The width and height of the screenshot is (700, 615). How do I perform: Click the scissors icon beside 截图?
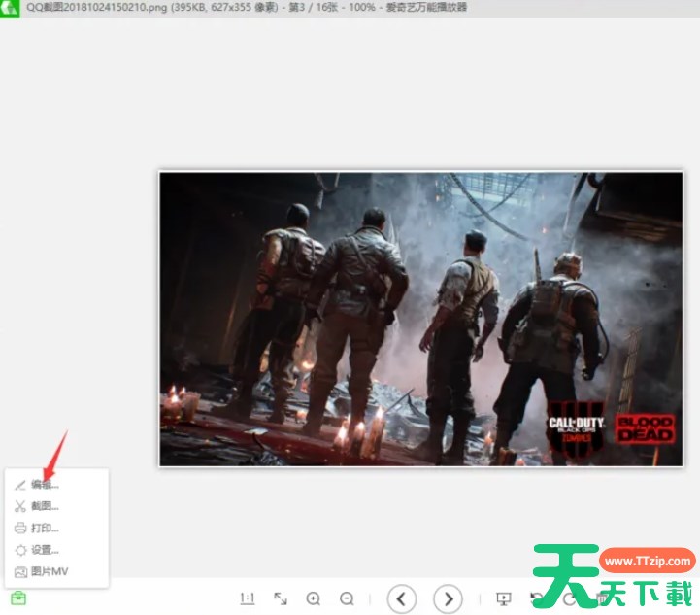coord(20,506)
